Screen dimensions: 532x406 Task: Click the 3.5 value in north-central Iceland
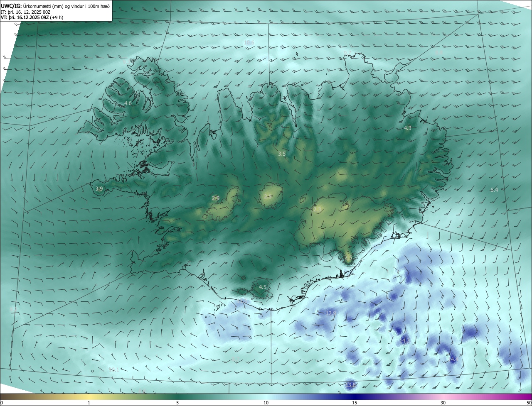coord(282,154)
